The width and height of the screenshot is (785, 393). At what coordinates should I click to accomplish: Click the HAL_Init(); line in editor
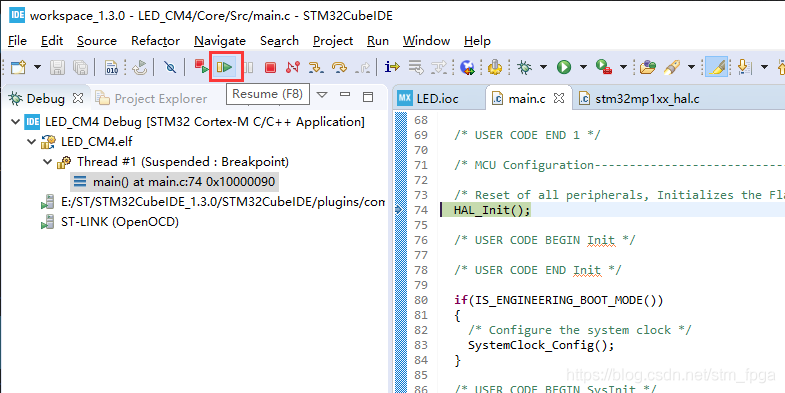click(492, 210)
